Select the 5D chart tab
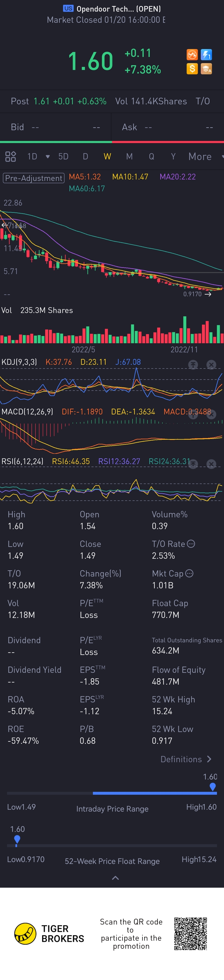This screenshot has height=980, width=224. coord(63,156)
